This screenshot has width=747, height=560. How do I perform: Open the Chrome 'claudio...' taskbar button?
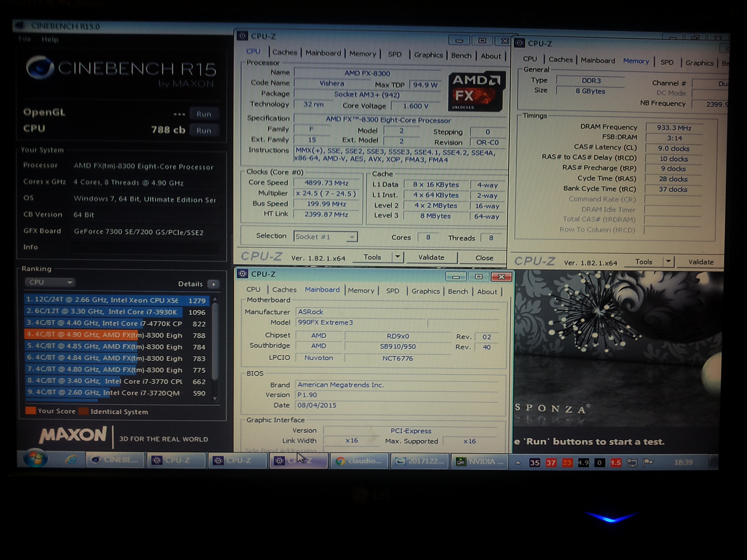tap(359, 461)
